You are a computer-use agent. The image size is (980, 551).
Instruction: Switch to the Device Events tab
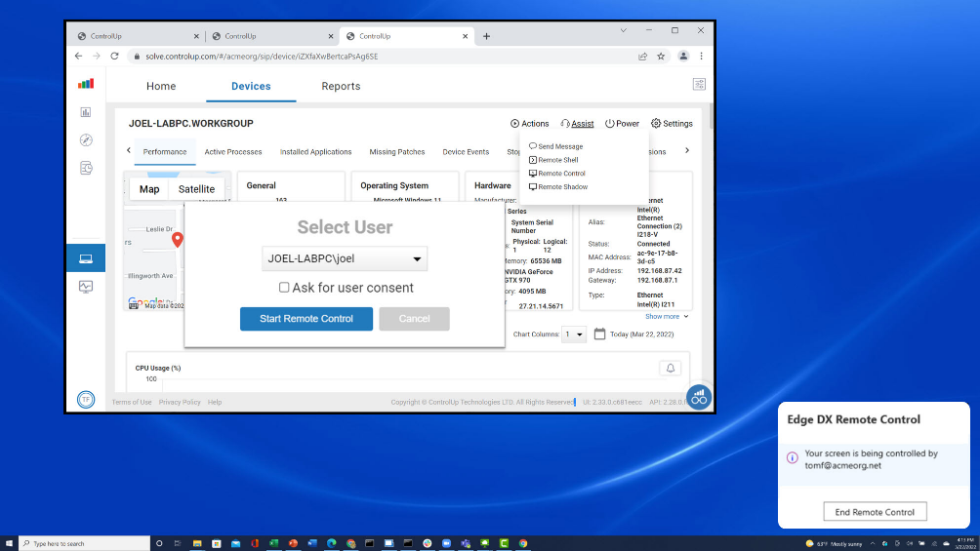pyautogui.click(x=466, y=152)
